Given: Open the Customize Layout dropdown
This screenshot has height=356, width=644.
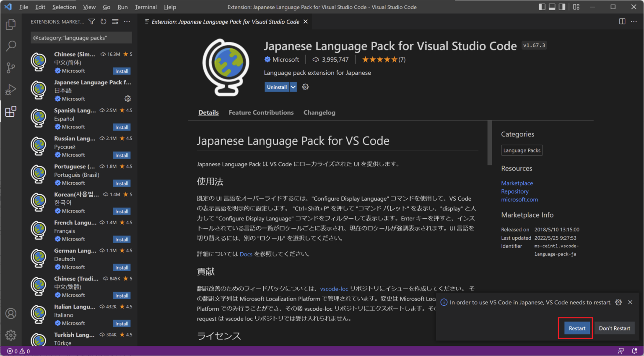Looking at the screenshot, I should 576,7.
